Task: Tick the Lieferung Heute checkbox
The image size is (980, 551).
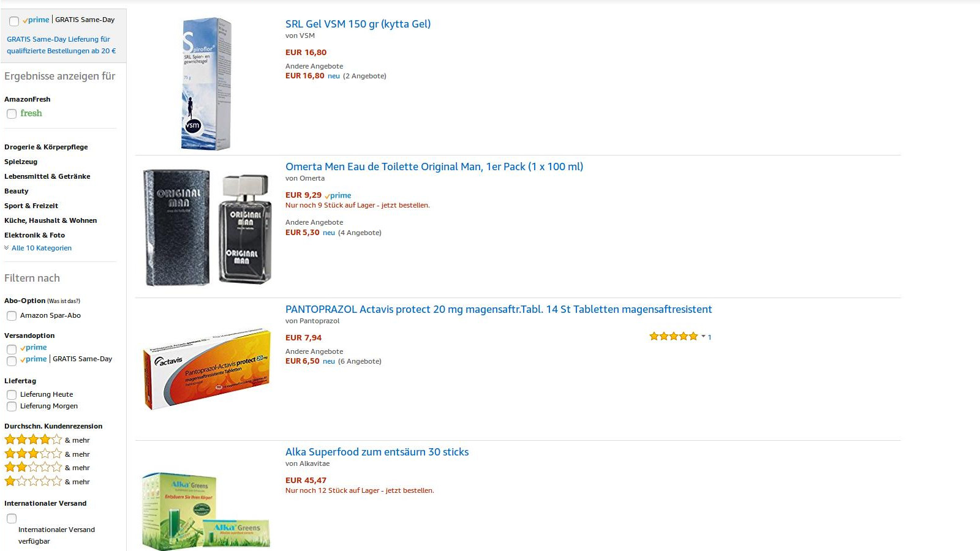Action: tap(12, 395)
